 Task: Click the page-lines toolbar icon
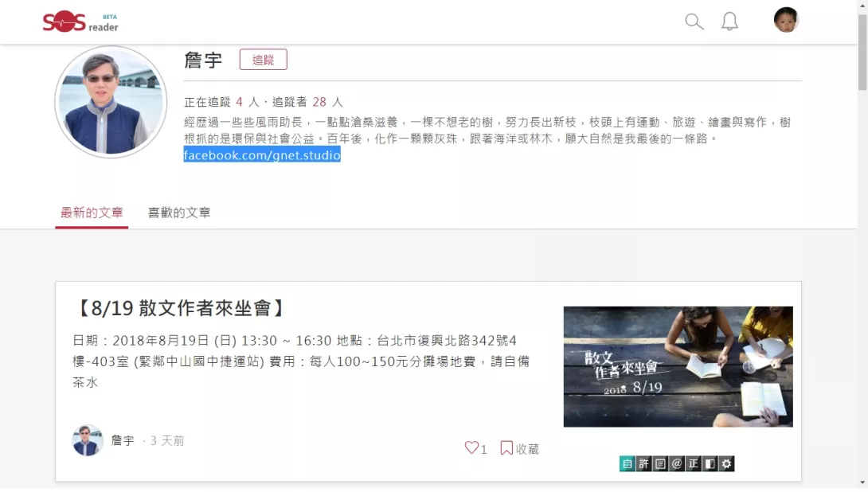tap(660, 464)
